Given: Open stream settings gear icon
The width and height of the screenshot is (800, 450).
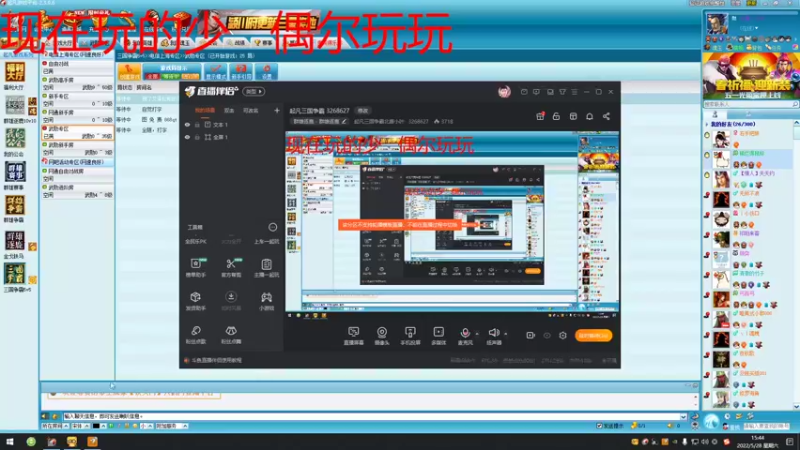Looking at the screenshot, I should 563,335.
